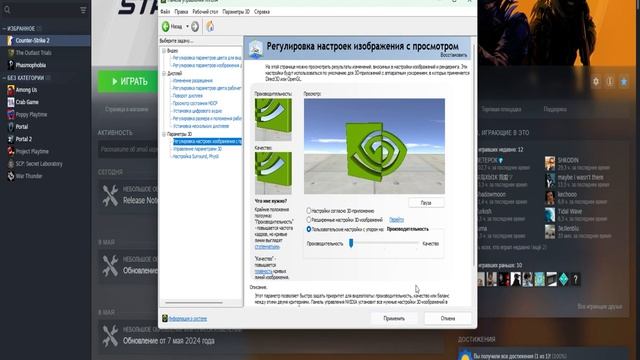This screenshot has width=640, height=360.
Task: Click the Home icon in NVIDIA toolbar
Action: [x=210, y=26]
